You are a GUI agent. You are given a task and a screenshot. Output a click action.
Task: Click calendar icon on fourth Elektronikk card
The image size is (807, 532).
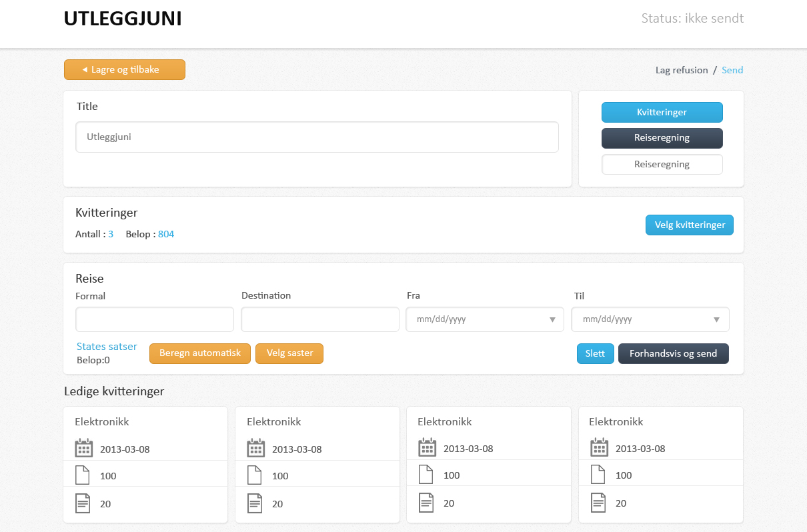point(599,447)
